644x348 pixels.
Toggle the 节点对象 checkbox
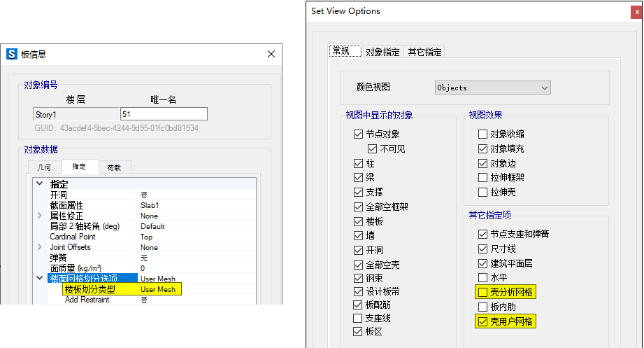pos(359,134)
